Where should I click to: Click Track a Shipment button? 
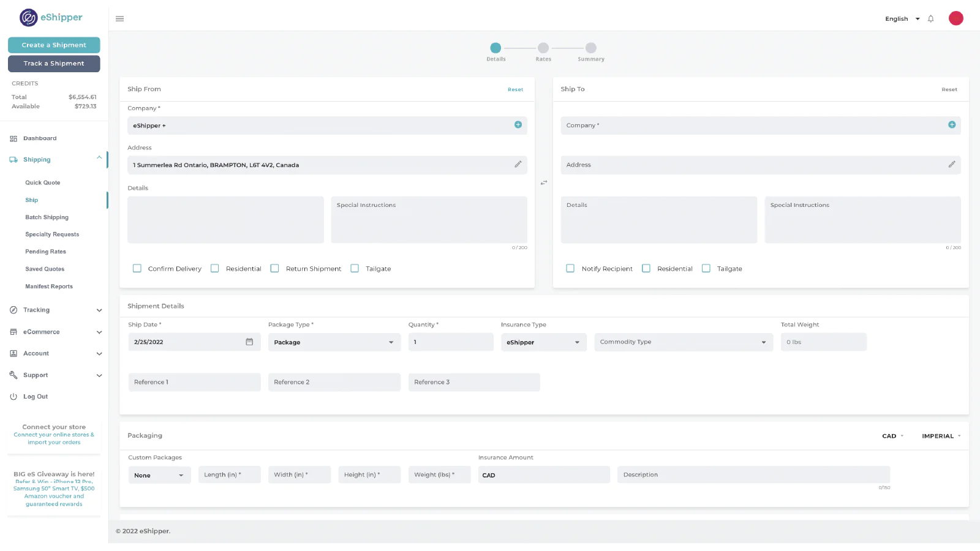tap(54, 63)
